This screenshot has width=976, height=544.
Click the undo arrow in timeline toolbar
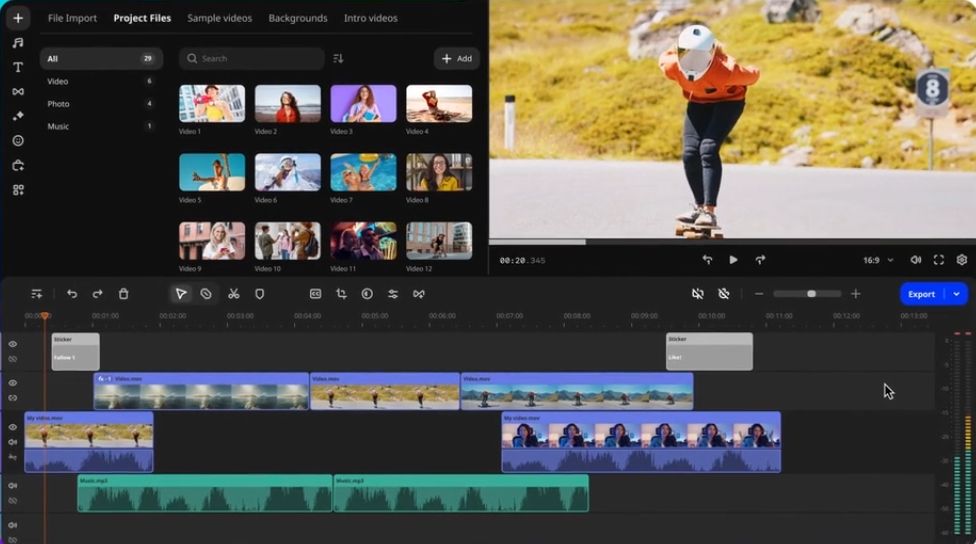point(72,294)
